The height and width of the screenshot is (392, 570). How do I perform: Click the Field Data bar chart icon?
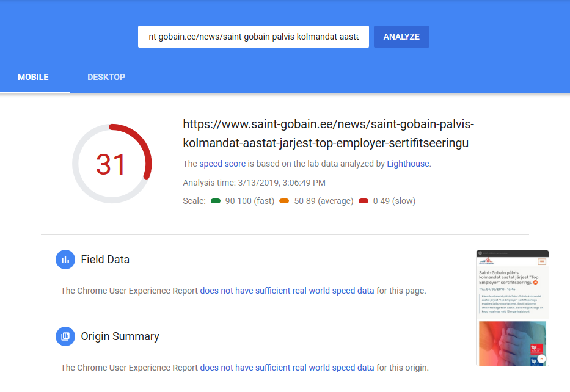[x=65, y=260]
